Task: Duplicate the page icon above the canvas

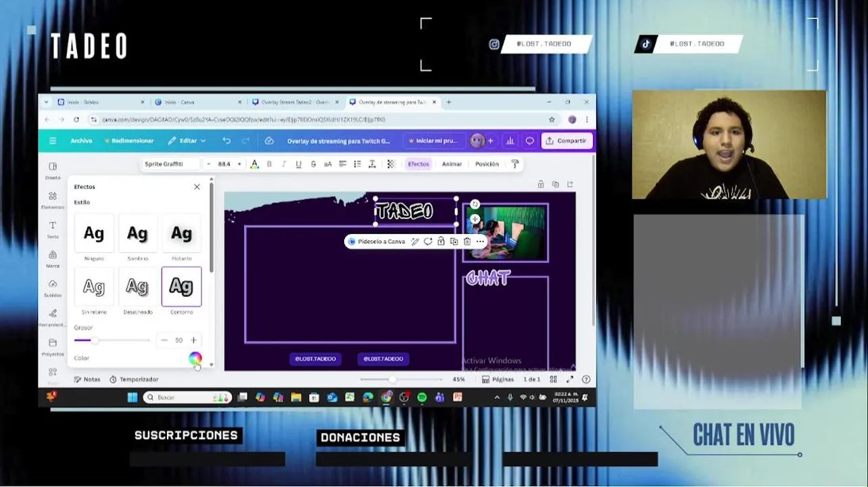Action: (x=556, y=184)
